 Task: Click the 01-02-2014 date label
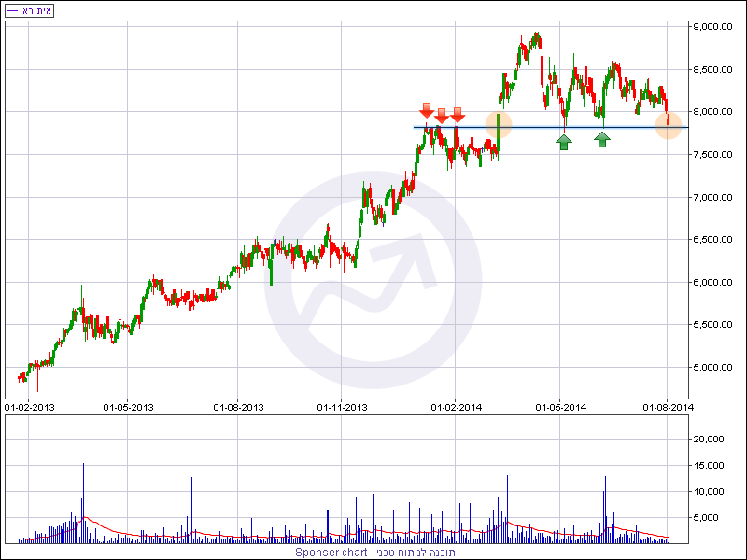pyautogui.click(x=457, y=408)
